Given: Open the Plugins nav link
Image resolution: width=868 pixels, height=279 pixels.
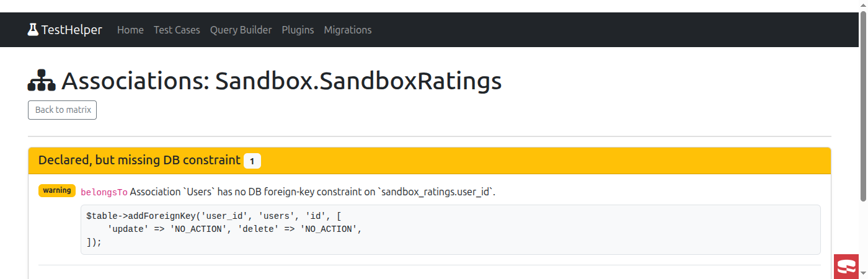Looking at the screenshot, I should click(298, 30).
